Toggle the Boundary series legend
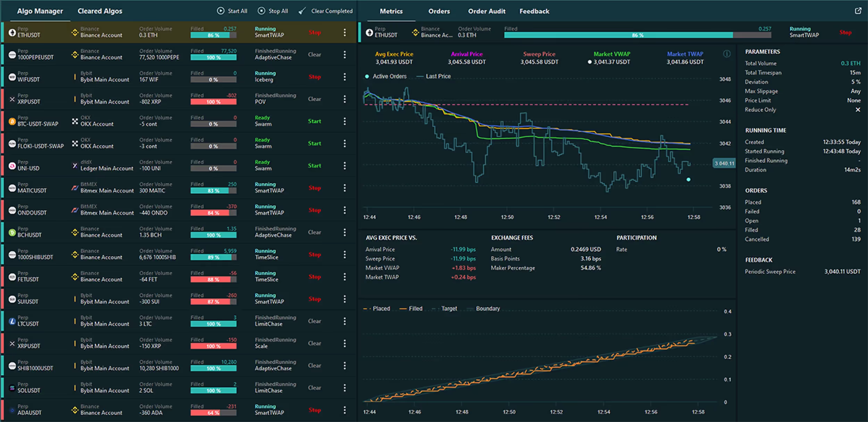The image size is (868, 422). click(484, 308)
